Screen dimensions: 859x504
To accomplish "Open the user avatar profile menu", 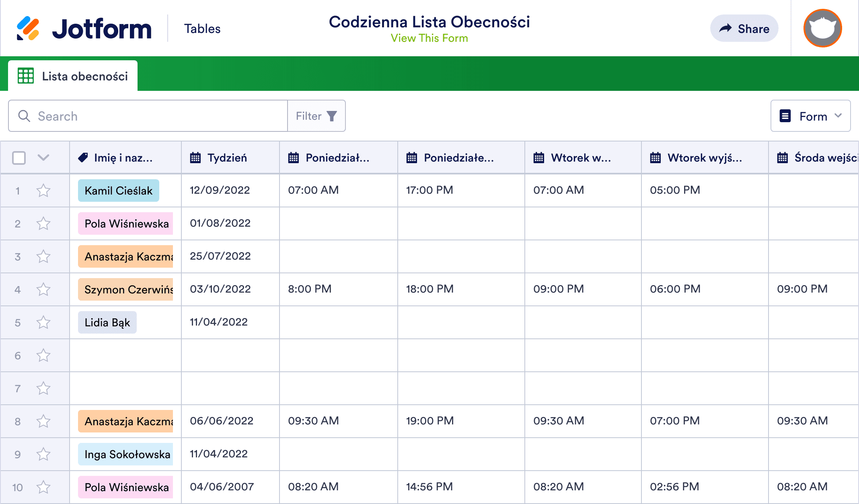I will click(x=822, y=28).
